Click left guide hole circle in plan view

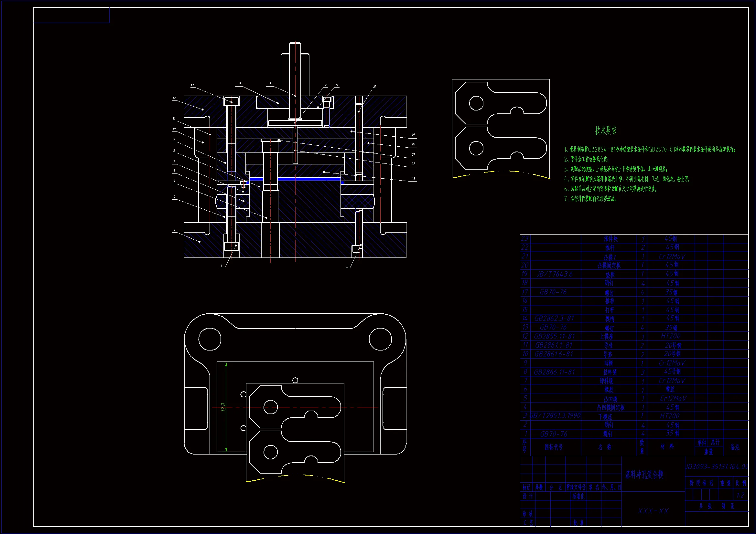(210, 339)
